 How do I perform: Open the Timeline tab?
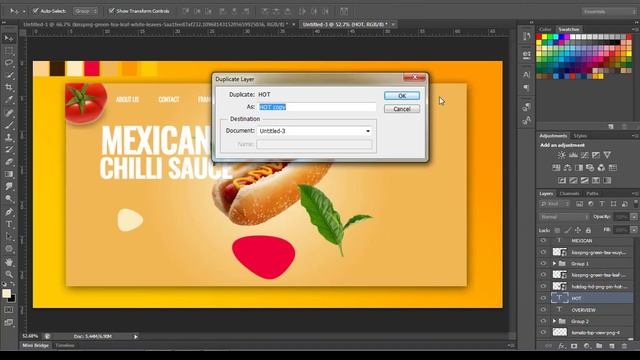click(x=65, y=346)
